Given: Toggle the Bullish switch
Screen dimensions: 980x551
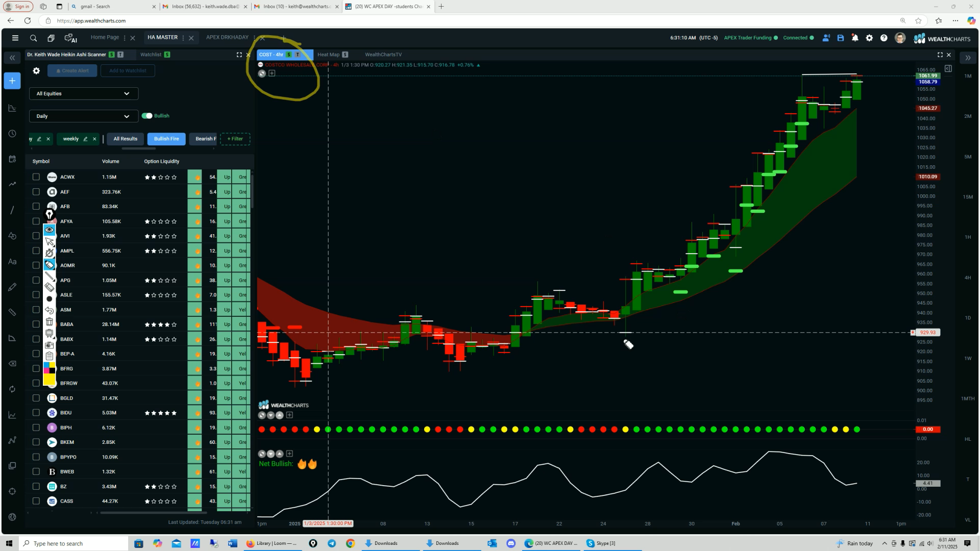Looking at the screenshot, I should coord(147,116).
